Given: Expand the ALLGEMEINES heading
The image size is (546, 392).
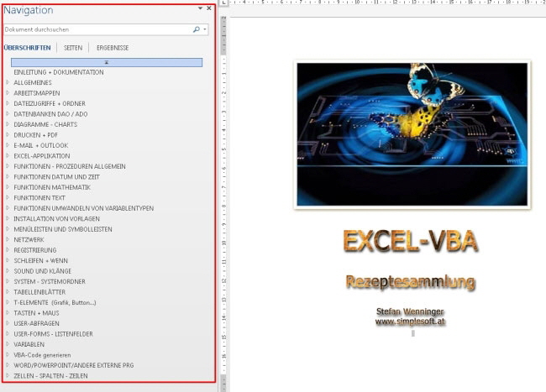Looking at the screenshot, I should point(8,82).
